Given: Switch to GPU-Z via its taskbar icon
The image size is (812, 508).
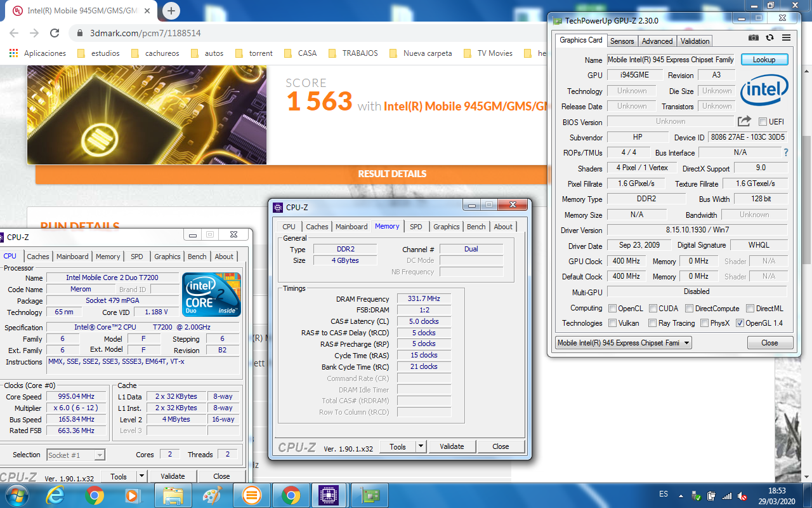Looking at the screenshot, I should pyautogui.click(x=369, y=495).
